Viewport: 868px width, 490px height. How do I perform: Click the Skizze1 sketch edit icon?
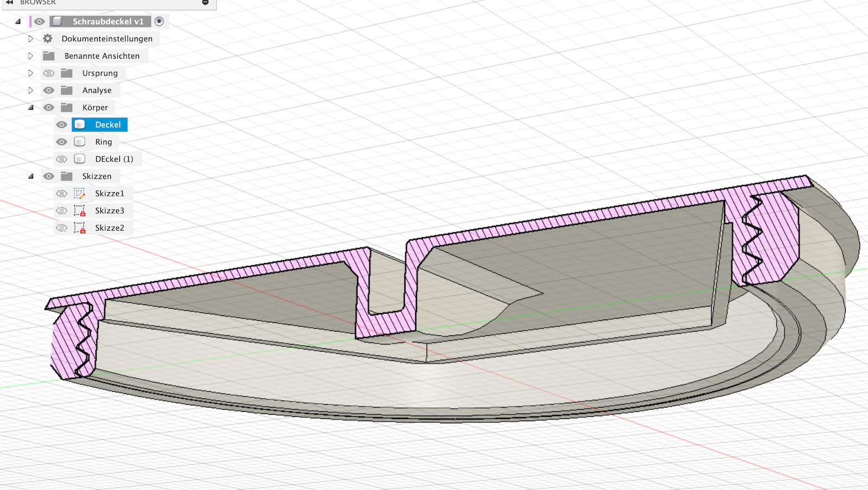[80, 193]
